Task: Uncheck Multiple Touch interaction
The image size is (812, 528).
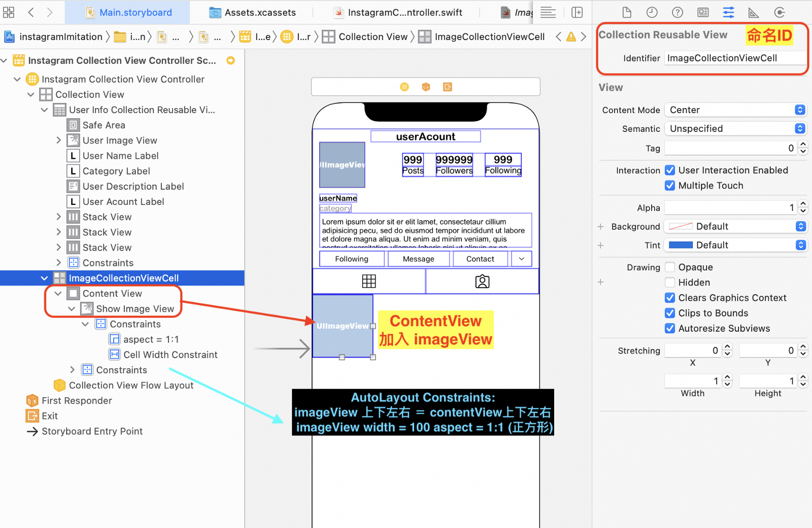Action: pyautogui.click(x=670, y=186)
